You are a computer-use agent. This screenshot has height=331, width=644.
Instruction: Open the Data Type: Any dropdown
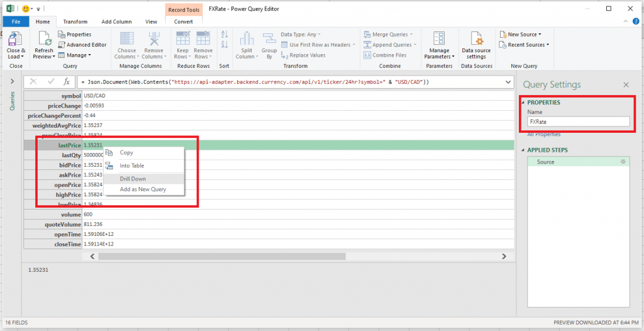click(301, 35)
